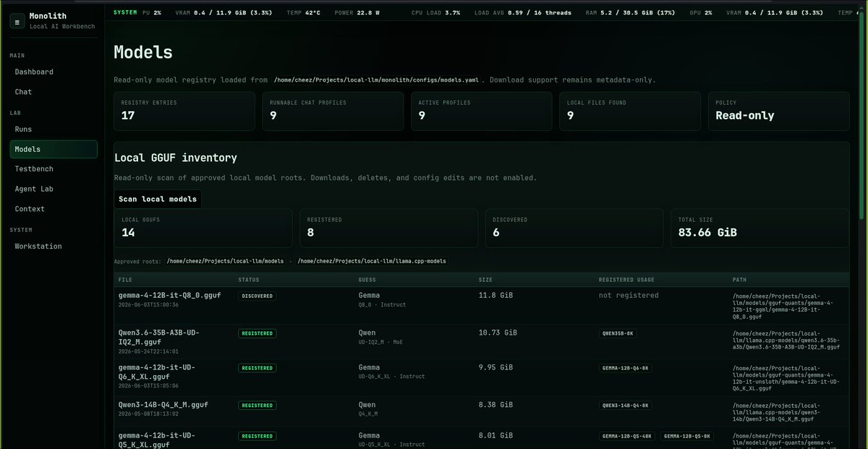Click the QWEN35B-8K usage tag
Screen dimensions: 868x449
point(618,333)
